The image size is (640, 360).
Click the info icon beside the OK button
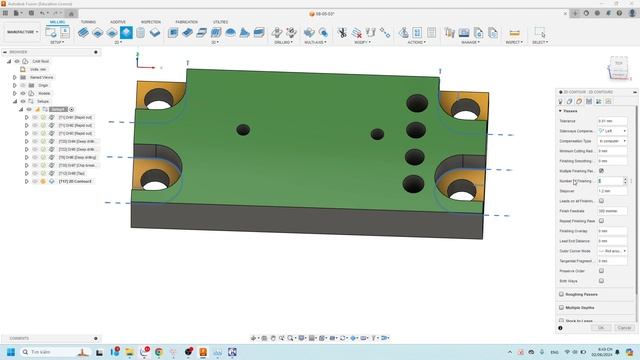[560, 328]
